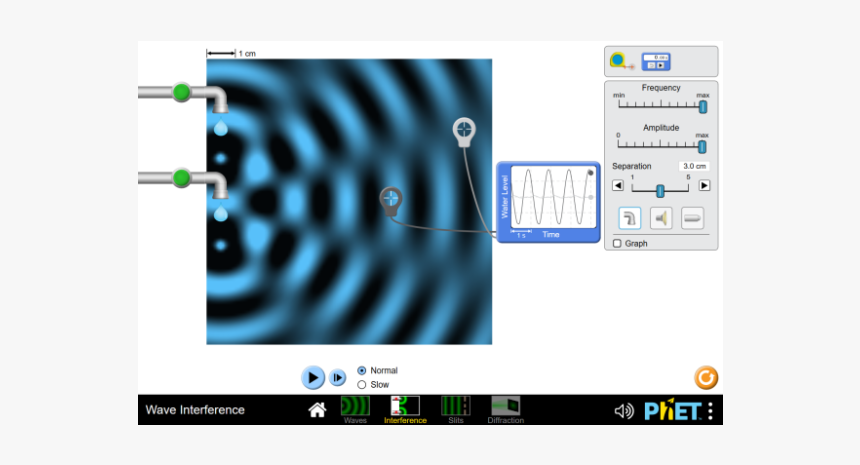Click the Wave Interference title
The height and width of the screenshot is (465, 860).
pos(195,410)
